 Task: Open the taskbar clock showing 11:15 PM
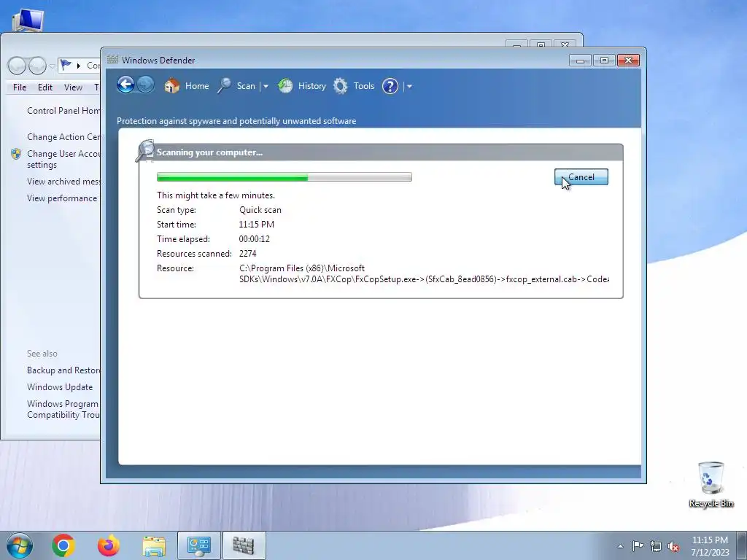click(710, 546)
